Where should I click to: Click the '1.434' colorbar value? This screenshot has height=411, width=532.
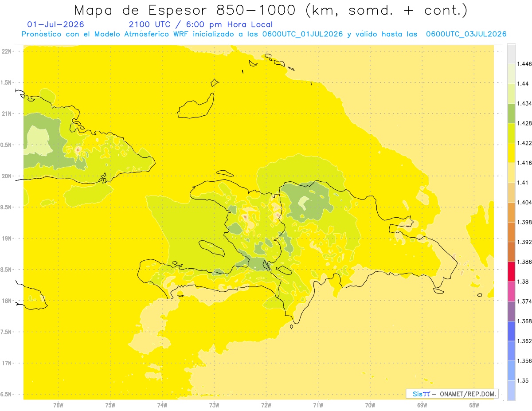[x=524, y=103]
